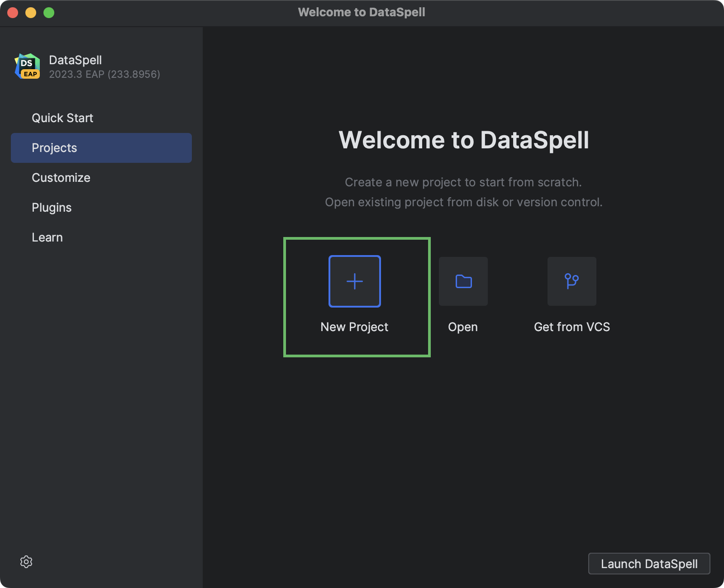
Task: Click the Welcome to DataSpell title bar
Action: [x=362, y=12]
